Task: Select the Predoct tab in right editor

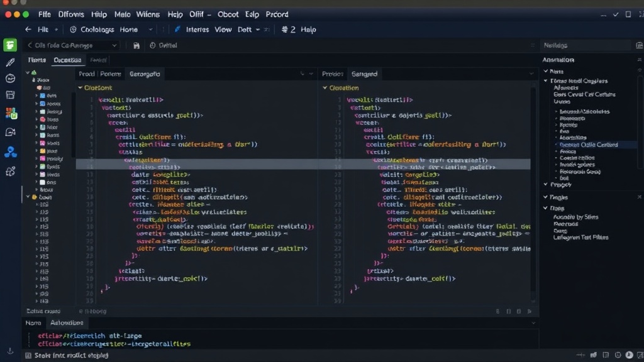Action: point(332,74)
